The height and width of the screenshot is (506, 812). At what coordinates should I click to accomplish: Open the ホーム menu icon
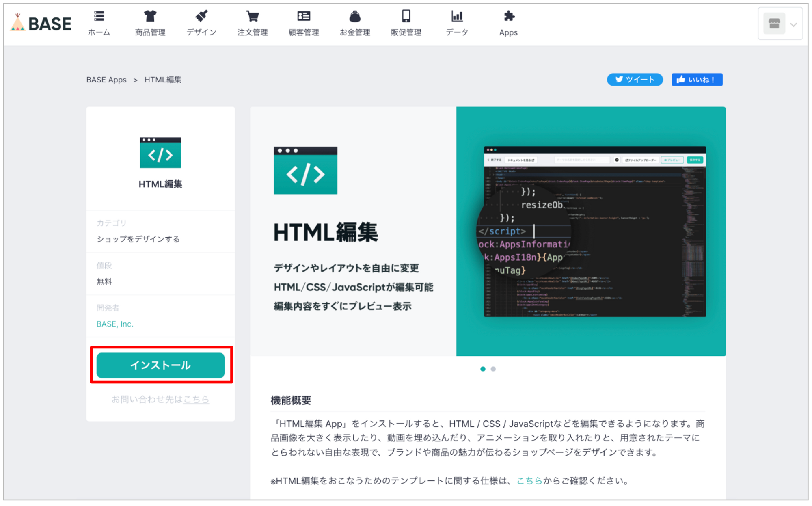99,16
